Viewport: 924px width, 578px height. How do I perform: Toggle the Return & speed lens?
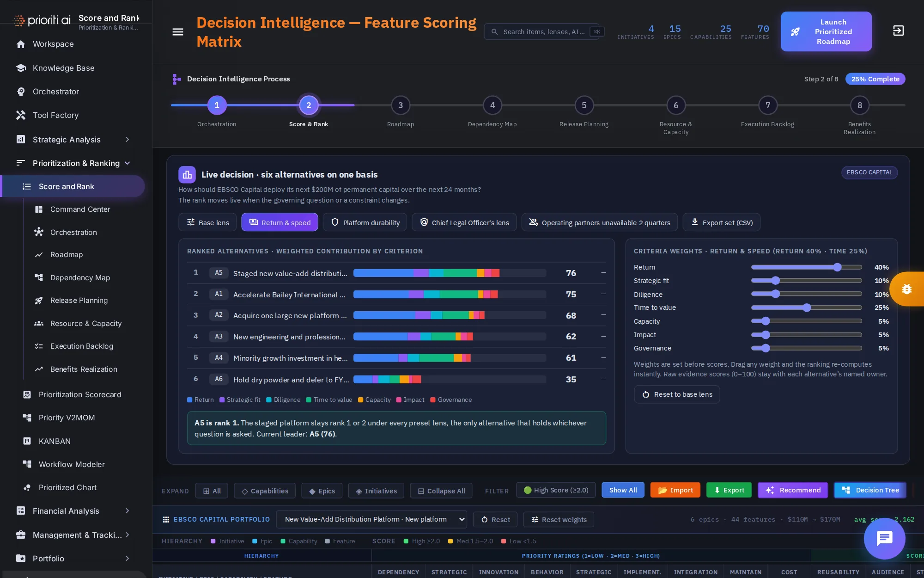pyautogui.click(x=280, y=222)
